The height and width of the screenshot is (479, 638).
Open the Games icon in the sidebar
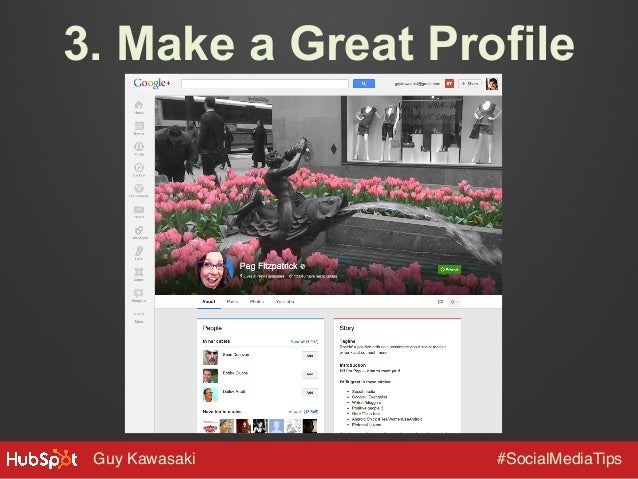tap(139, 272)
